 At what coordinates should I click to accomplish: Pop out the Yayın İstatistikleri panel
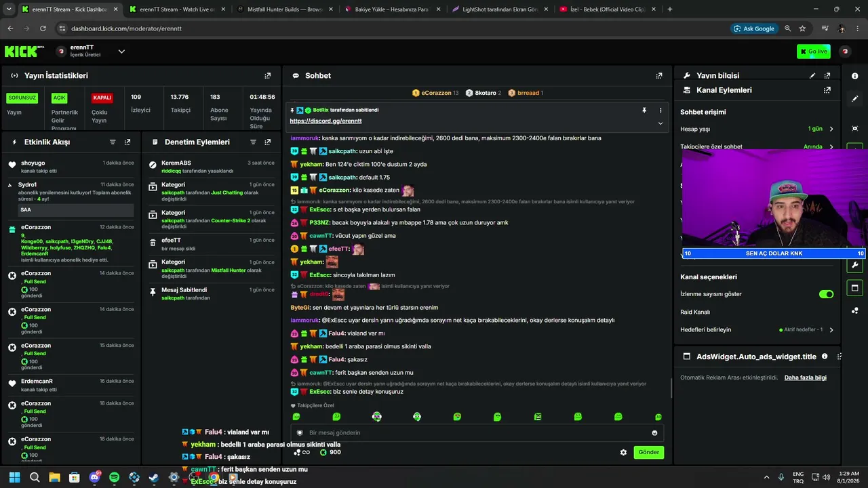click(267, 76)
